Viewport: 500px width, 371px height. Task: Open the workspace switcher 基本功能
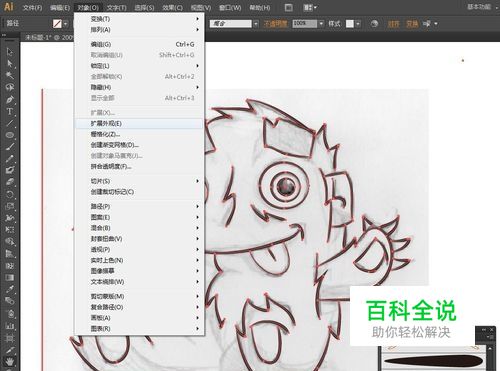(479, 7)
